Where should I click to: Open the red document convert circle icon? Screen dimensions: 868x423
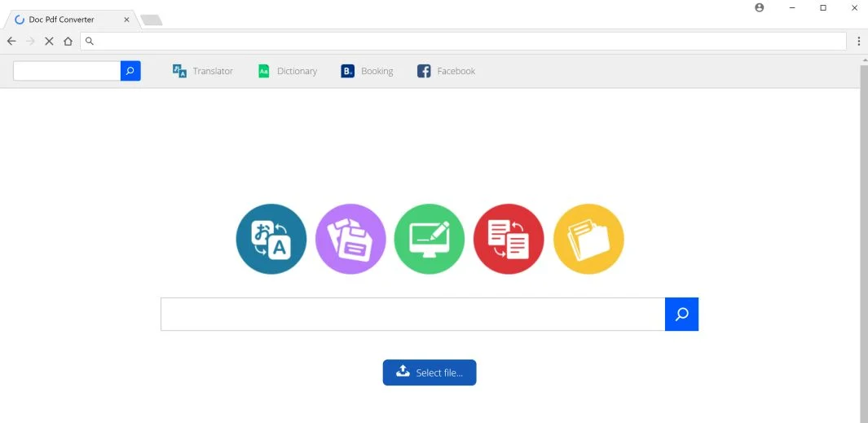[x=509, y=239]
